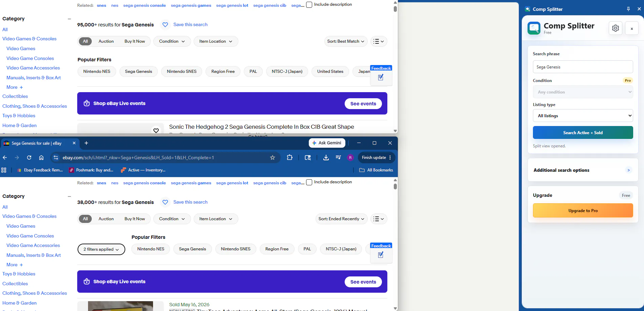Check Include description in 95,000+ results window
Viewport: 644px width, 311px height.
tap(309, 5)
